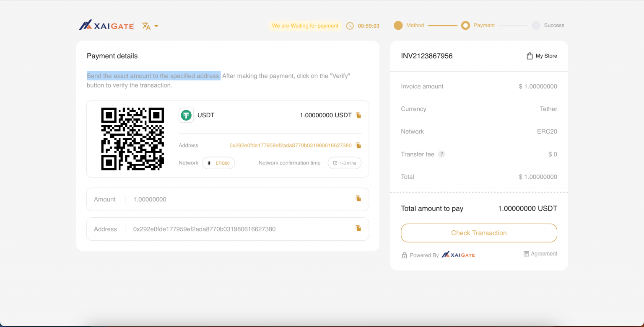
Task: Click the We are Waiting for payment status banner
Action: [x=305, y=26]
